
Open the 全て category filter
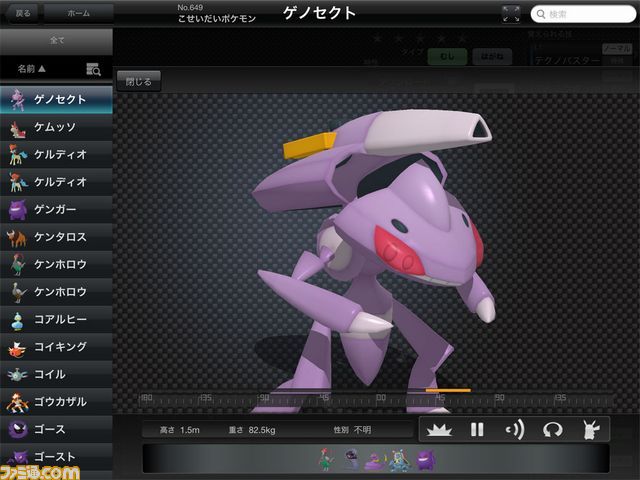point(56,41)
